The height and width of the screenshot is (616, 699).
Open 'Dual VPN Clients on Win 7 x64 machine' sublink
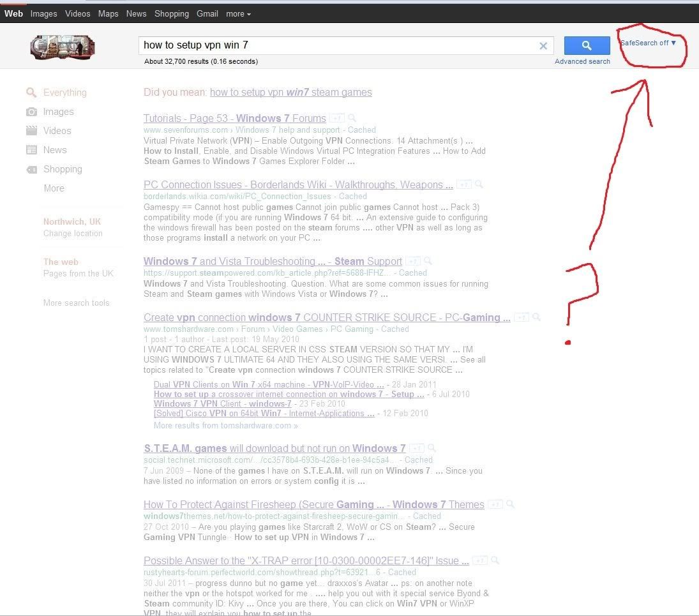[x=269, y=384]
